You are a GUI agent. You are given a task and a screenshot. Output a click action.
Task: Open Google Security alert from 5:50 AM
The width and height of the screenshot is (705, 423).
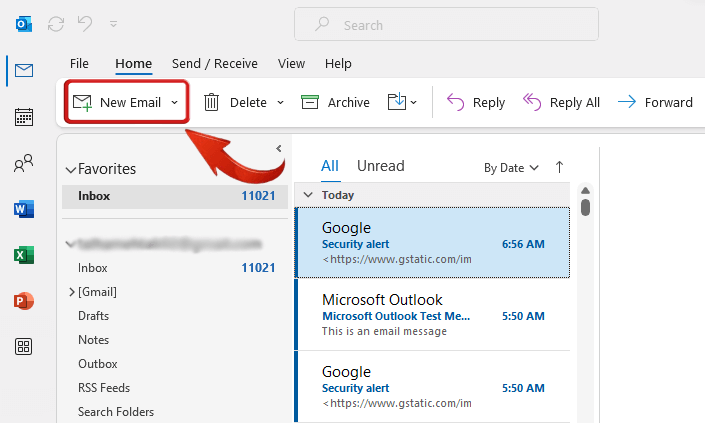click(433, 387)
